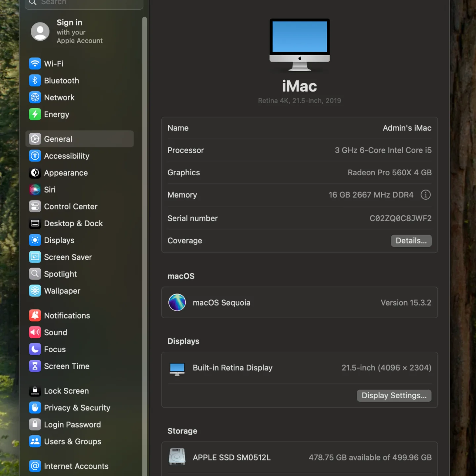476x476 pixels.
Task: Open Wallpaper settings flower icon
Action: point(35,291)
